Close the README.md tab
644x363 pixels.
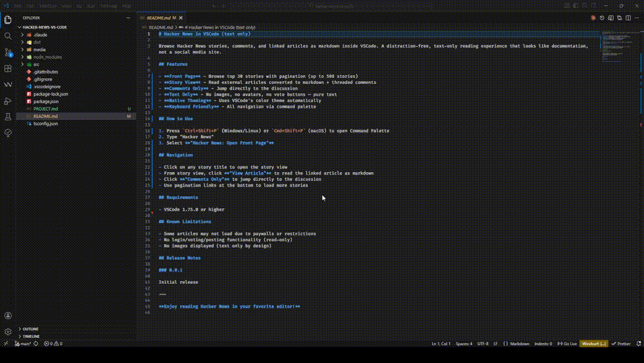pyautogui.click(x=181, y=18)
